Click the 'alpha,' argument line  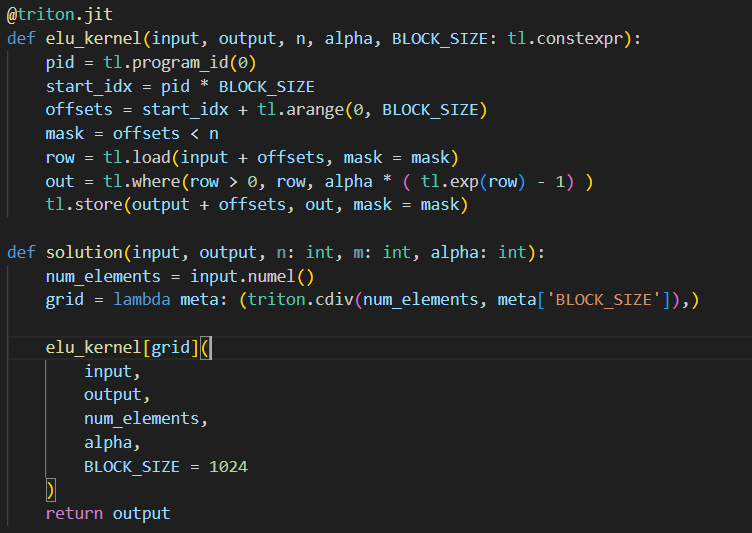[112, 442]
